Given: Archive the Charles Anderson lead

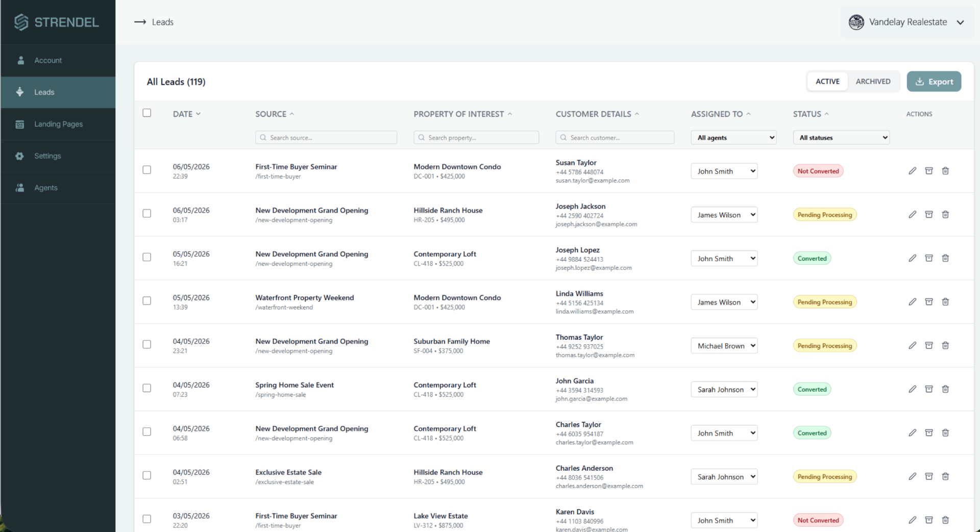Looking at the screenshot, I should point(929,476).
